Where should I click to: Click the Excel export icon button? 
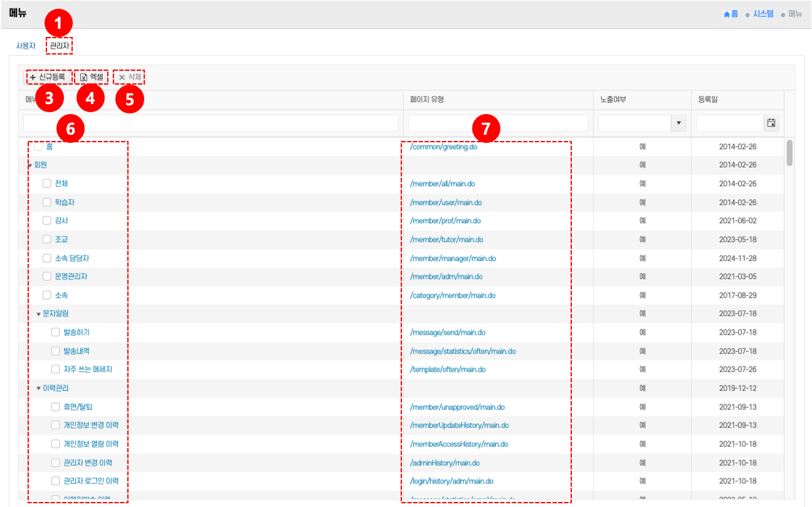tap(83, 77)
